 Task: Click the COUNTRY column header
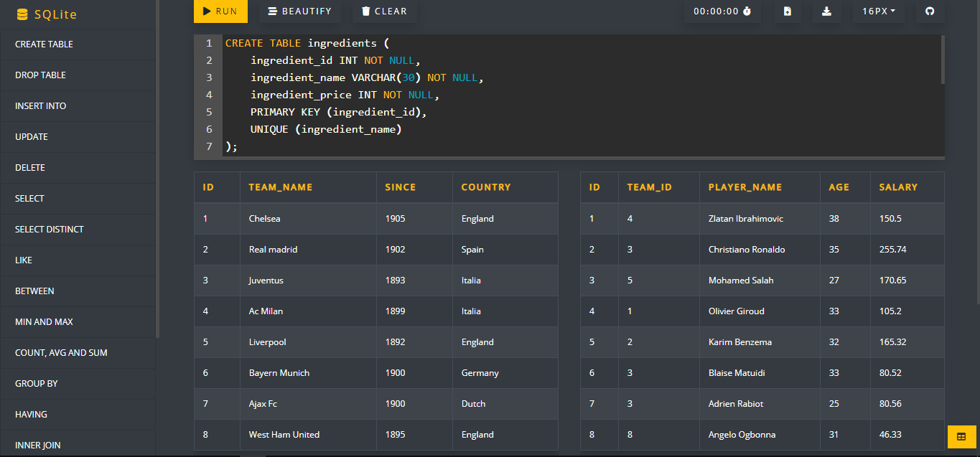click(505, 187)
